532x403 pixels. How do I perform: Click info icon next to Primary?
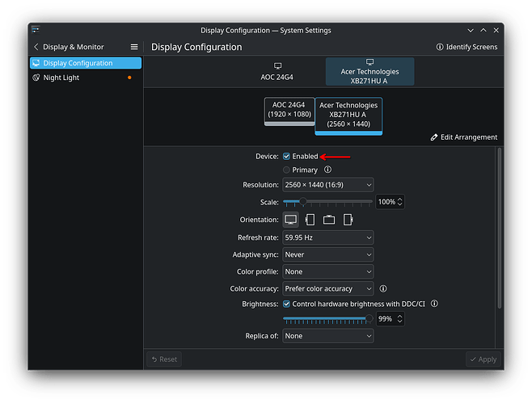click(x=327, y=170)
